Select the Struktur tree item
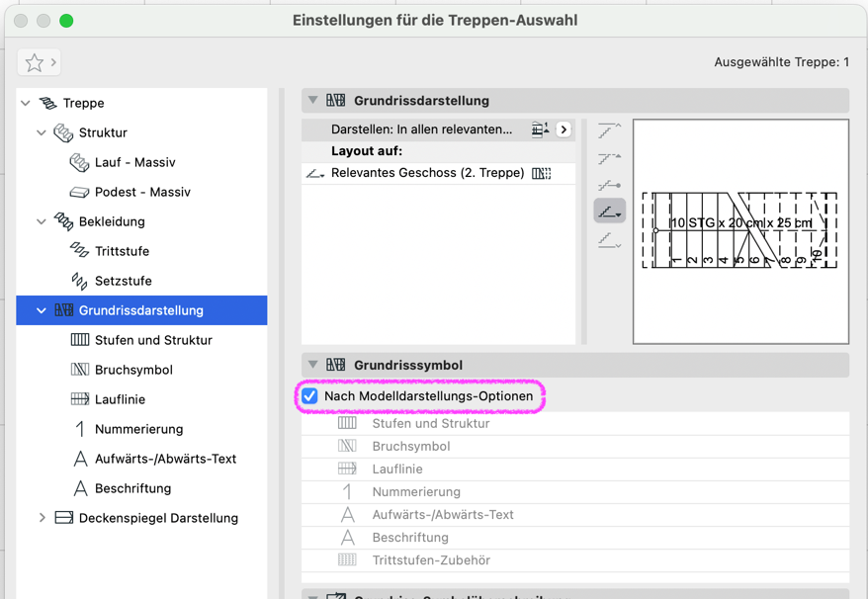 [x=103, y=132]
